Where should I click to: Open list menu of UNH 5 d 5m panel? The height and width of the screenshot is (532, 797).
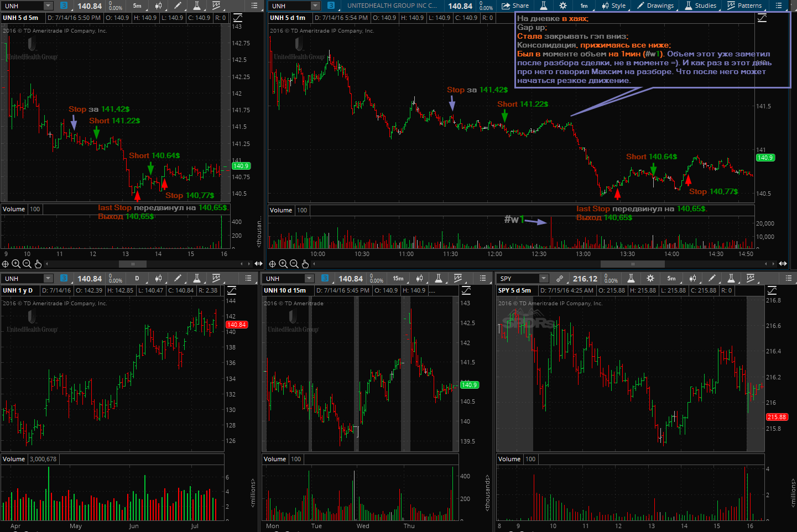point(254,6)
